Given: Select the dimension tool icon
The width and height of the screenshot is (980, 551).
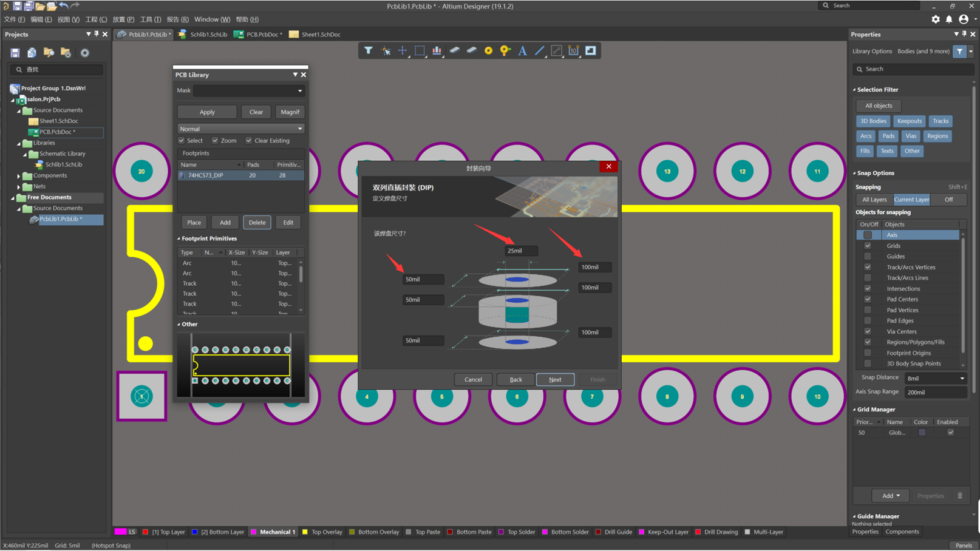Looking at the screenshot, I should [574, 51].
